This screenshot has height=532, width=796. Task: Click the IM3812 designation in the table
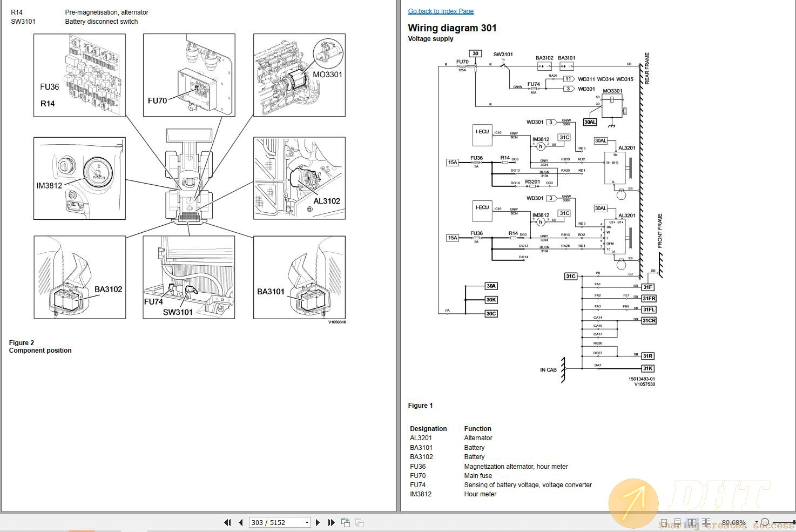coord(420,494)
